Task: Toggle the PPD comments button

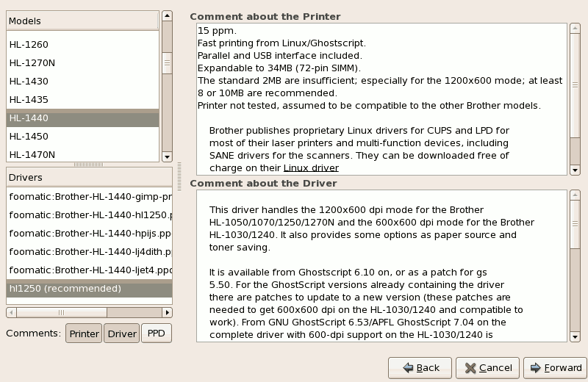Action: (157, 334)
